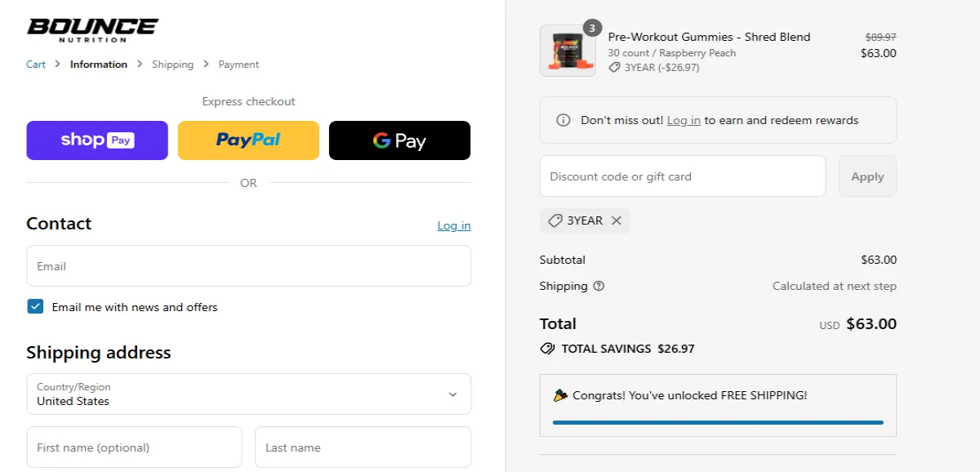Remove the 3YEAR discount code

pos(617,220)
